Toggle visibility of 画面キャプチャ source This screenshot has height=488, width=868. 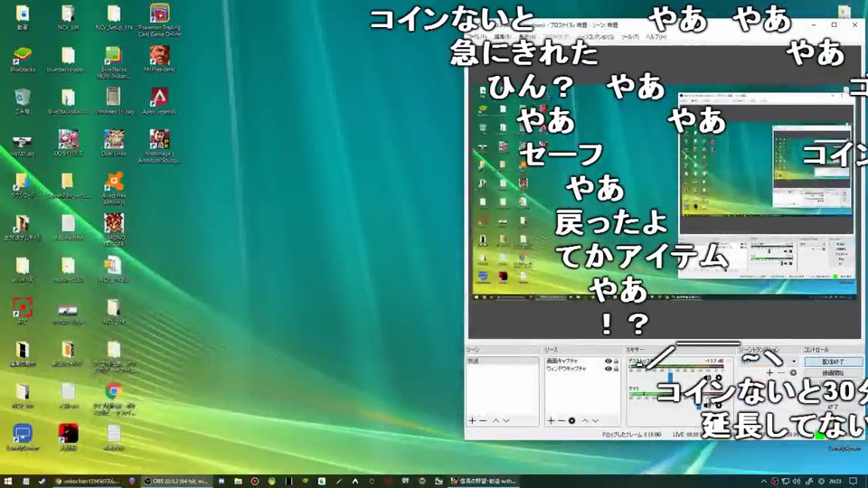(x=608, y=361)
